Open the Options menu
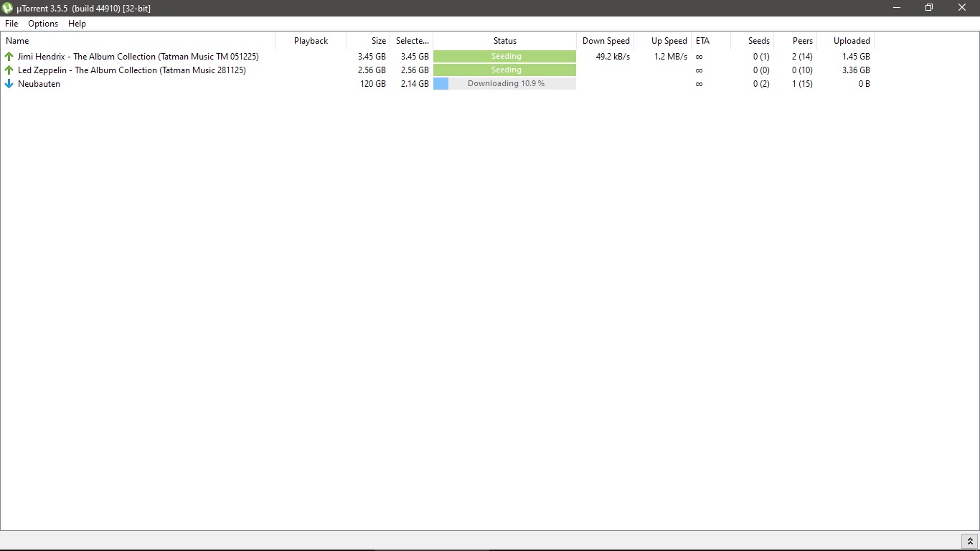This screenshot has width=980, height=551. (x=43, y=24)
